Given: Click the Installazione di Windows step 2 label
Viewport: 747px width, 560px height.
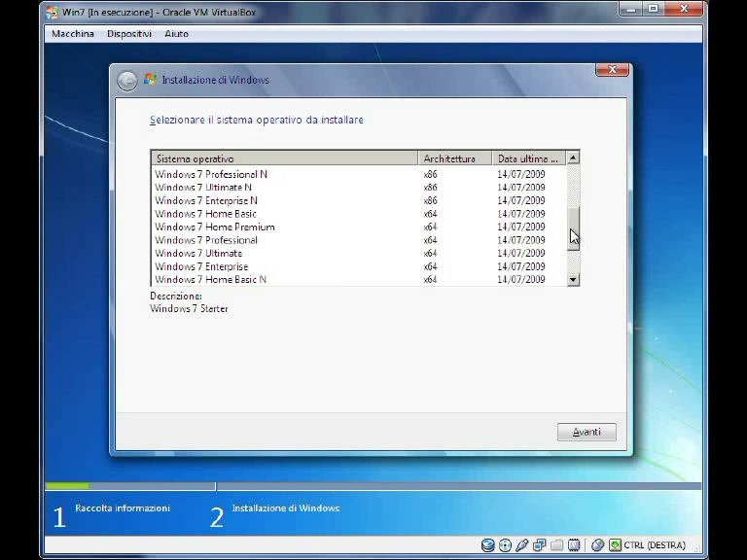Looking at the screenshot, I should [286, 508].
